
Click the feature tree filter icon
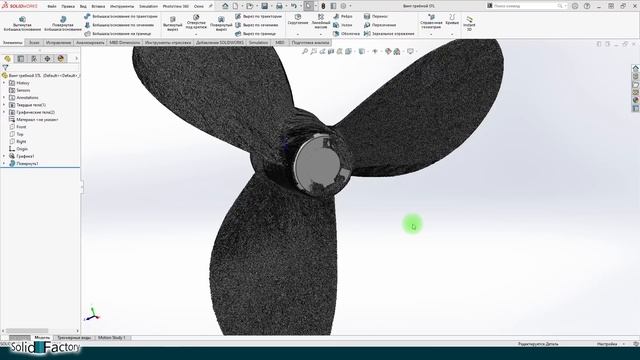tap(5, 67)
